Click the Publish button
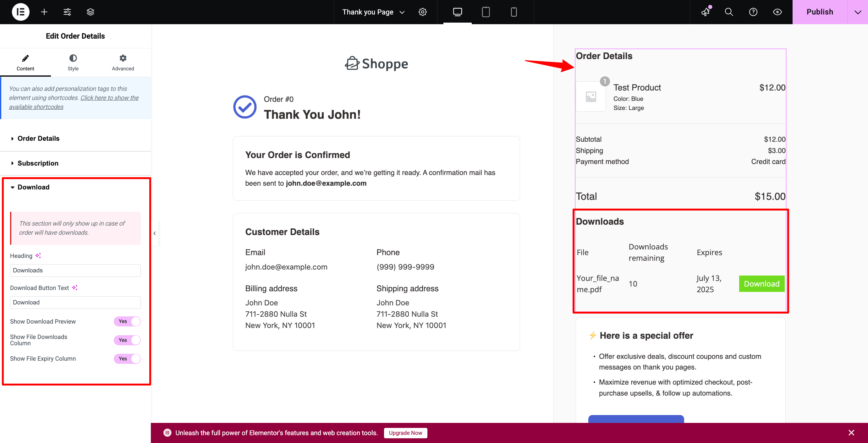 820,12
